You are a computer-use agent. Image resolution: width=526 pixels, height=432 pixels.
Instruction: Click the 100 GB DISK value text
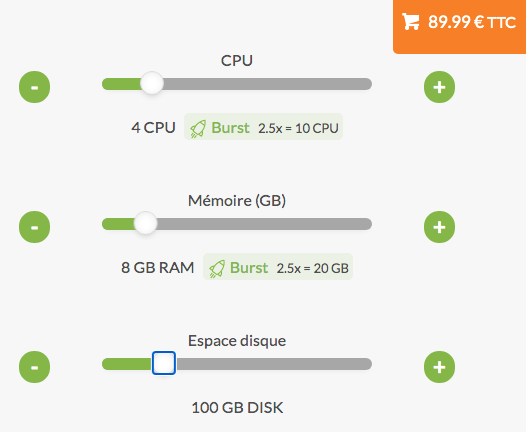click(x=237, y=408)
